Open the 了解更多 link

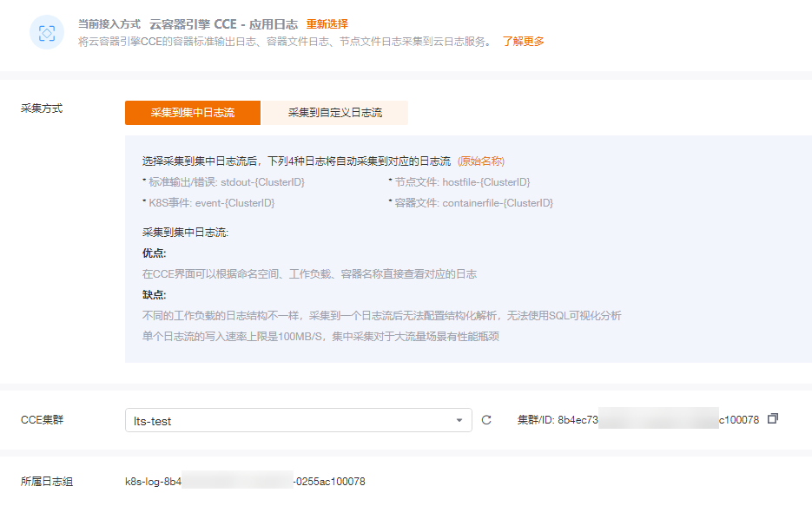click(x=524, y=42)
